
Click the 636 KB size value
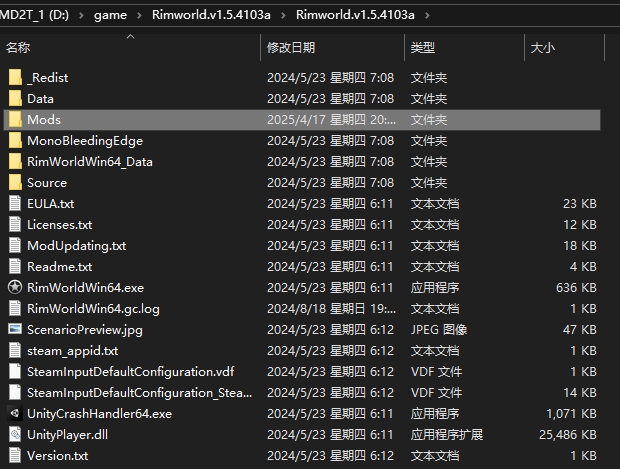tap(576, 287)
